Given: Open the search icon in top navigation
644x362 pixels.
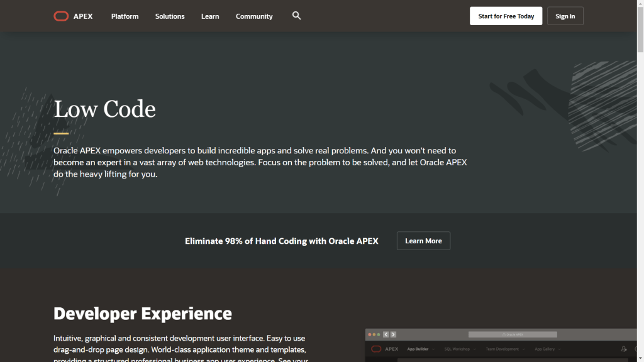Looking at the screenshot, I should tap(296, 16).
